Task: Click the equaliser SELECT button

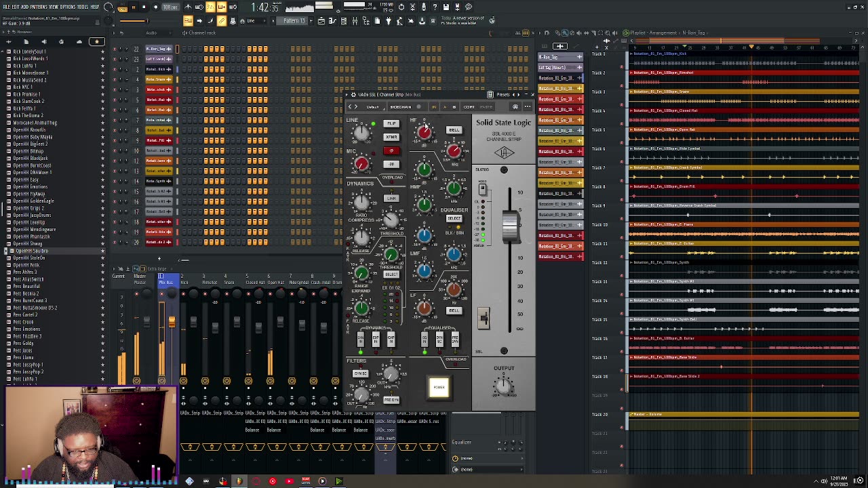Action: tap(454, 218)
